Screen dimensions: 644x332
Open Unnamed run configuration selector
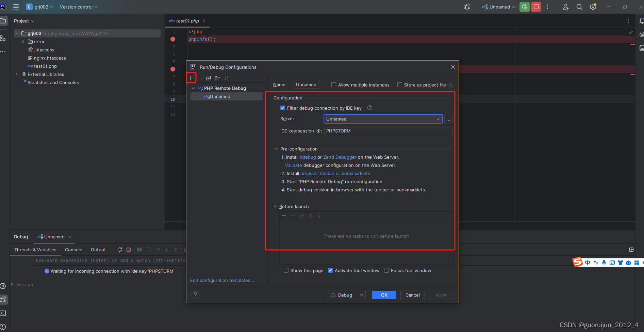[x=498, y=7]
